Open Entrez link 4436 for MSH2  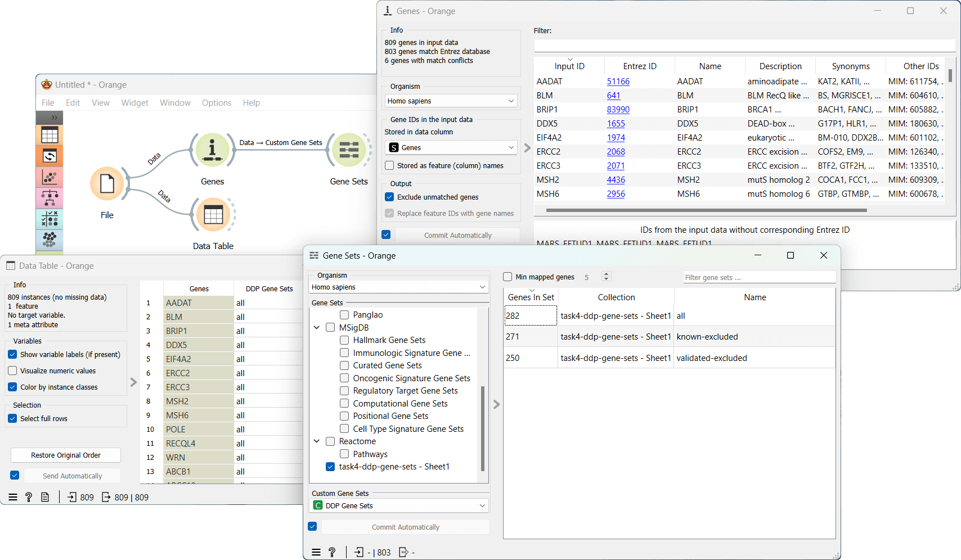pos(616,179)
